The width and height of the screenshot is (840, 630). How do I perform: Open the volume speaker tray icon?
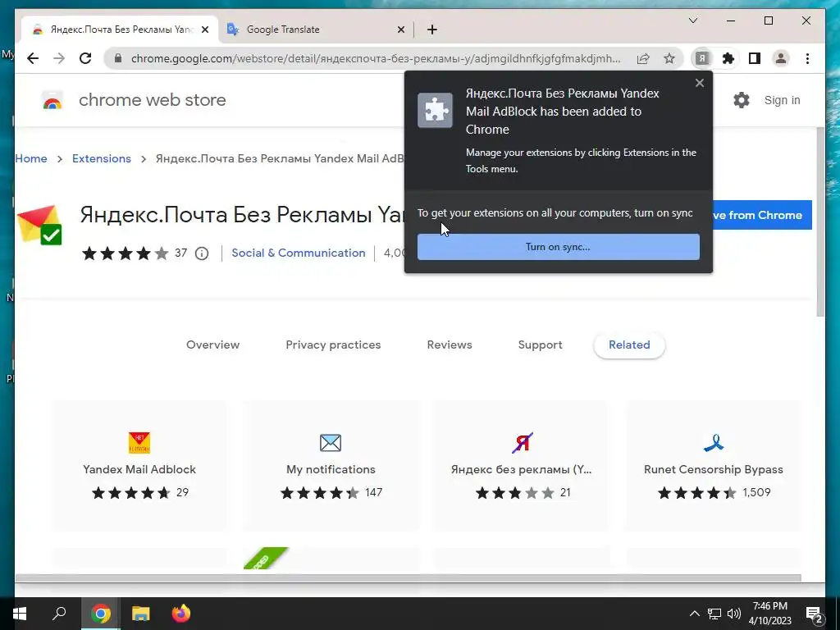coord(734,614)
